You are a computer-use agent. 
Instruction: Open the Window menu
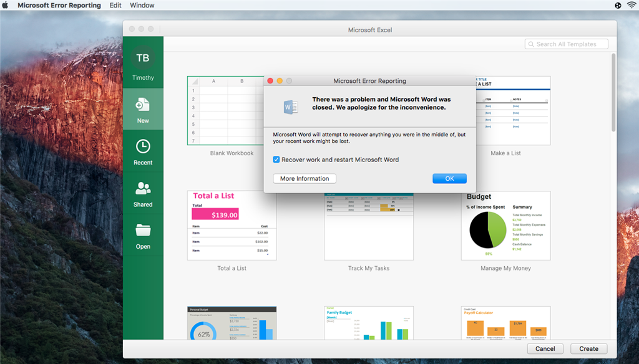click(142, 5)
